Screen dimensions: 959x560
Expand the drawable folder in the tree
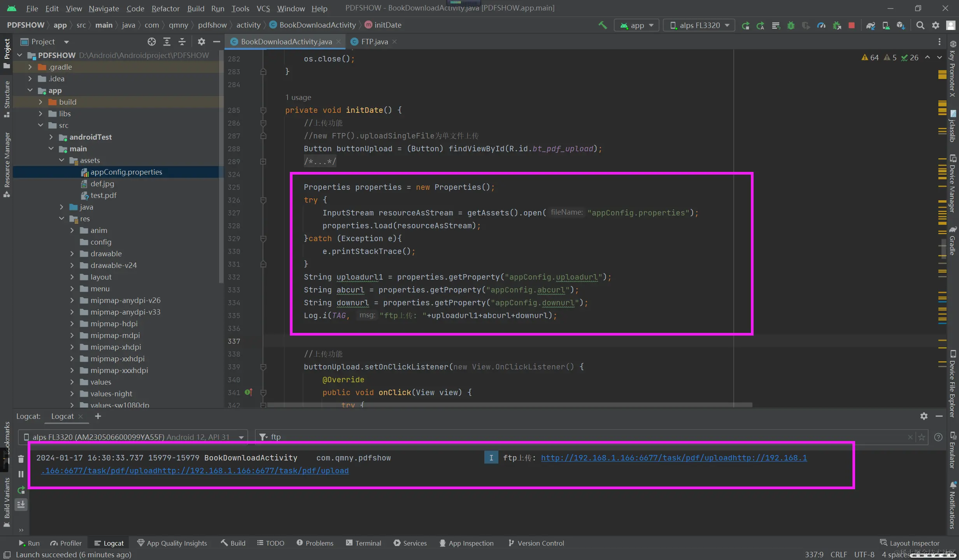pyautogui.click(x=72, y=254)
